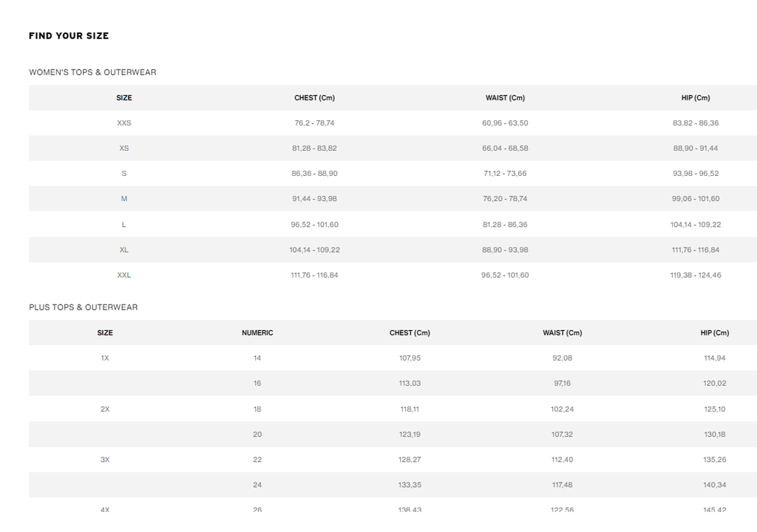This screenshot has height=532, width=757.
Task: Click the XXL size label
Action: click(124, 275)
